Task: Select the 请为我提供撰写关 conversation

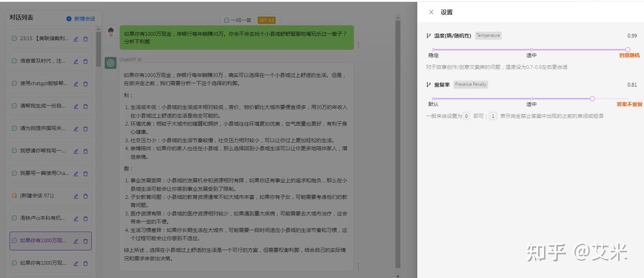Action: [51, 129]
